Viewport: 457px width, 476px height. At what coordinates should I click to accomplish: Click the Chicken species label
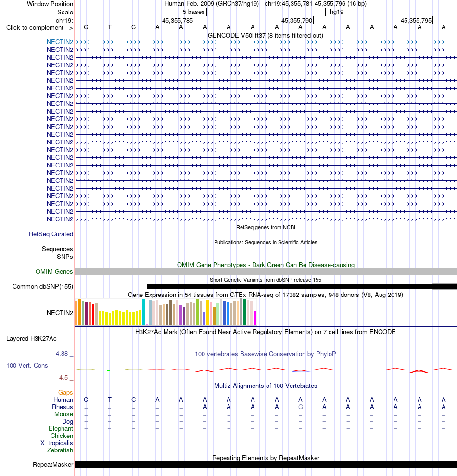click(62, 436)
